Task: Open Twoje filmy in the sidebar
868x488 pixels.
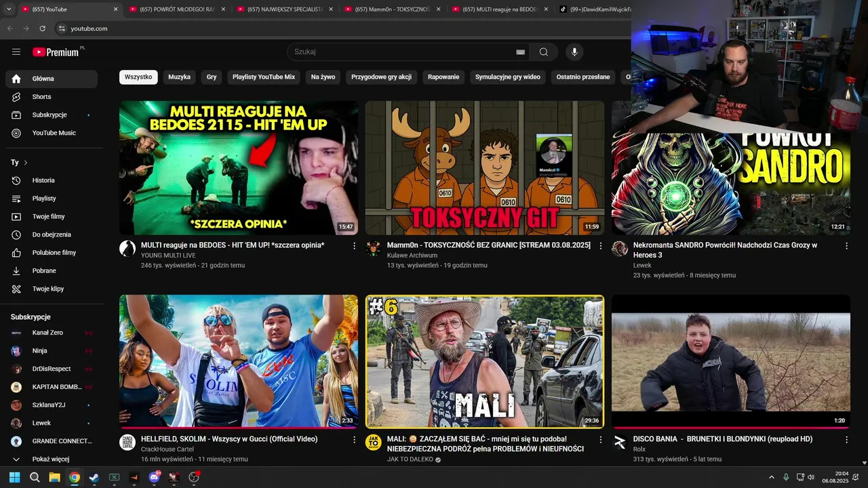Action: point(52,217)
